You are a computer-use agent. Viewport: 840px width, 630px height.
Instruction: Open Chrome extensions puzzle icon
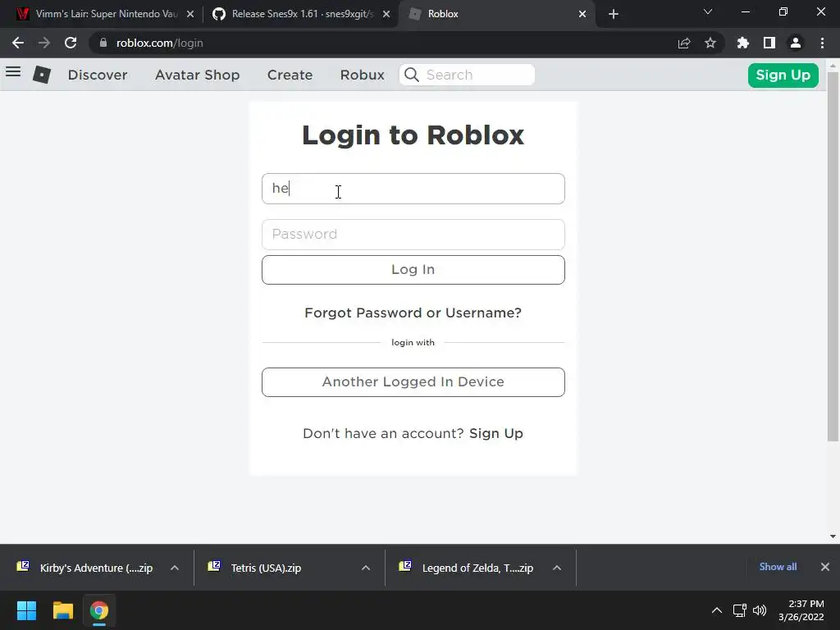[742, 43]
